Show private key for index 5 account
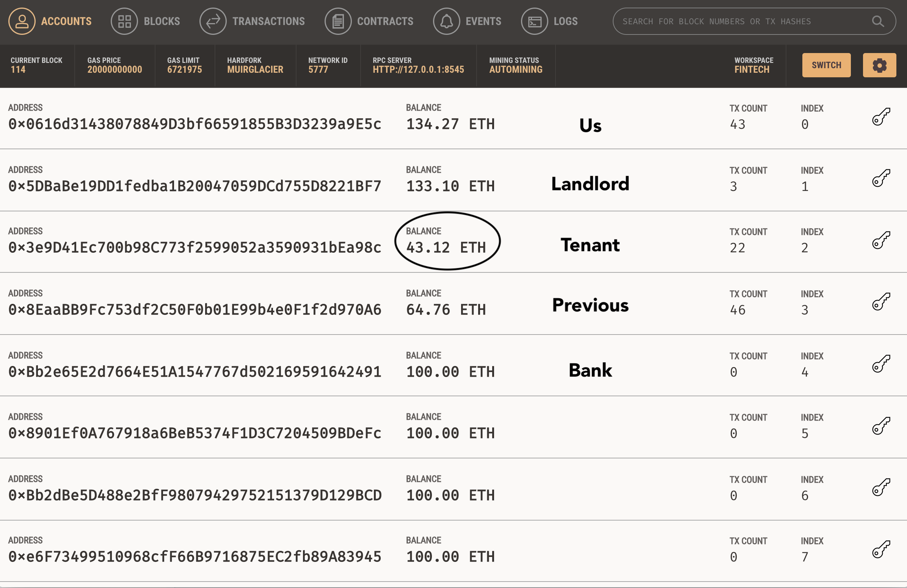The height and width of the screenshot is (588, 907). pos(881,426)
